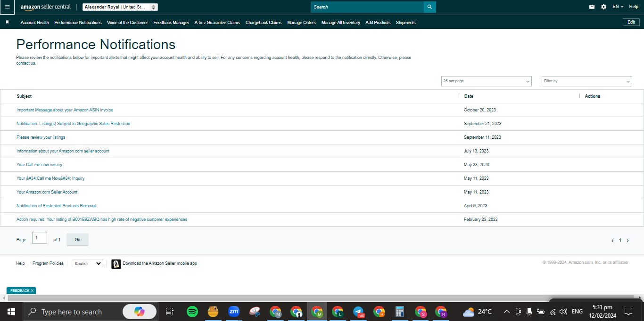Click the Date column header
644x321 pixels.
click(x=469, y=96)
